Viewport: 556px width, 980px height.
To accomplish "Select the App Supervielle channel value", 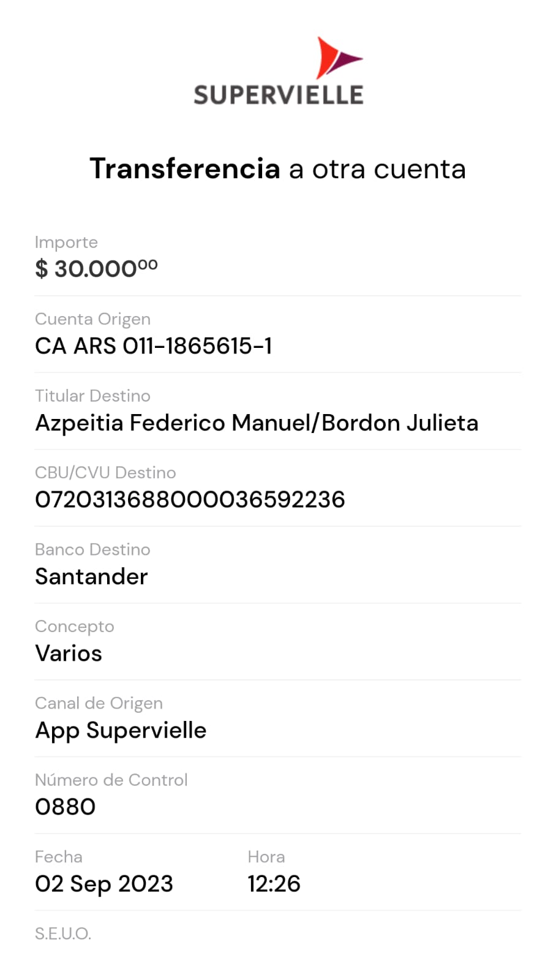I will [121, 730].
